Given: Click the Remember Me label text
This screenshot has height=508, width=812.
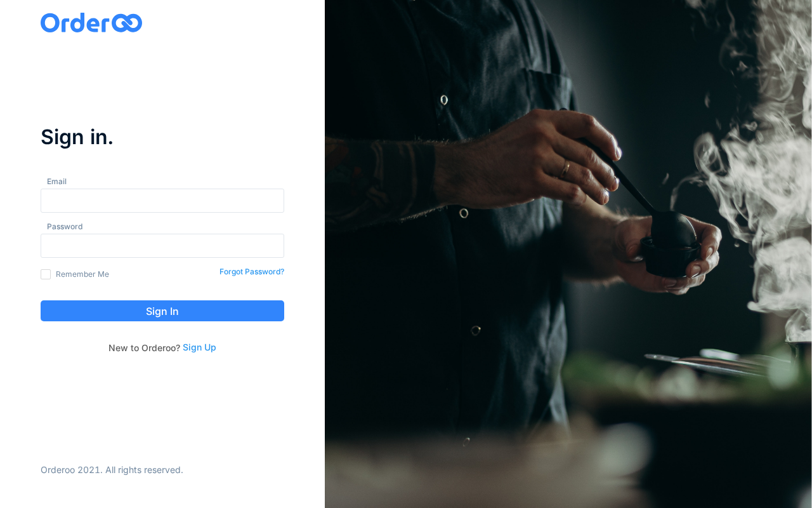Looking at the screenshot, I should pos(82,274).
